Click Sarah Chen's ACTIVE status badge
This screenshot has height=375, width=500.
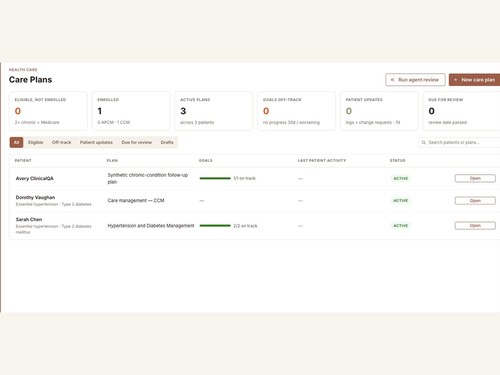(x=401, y=226)
